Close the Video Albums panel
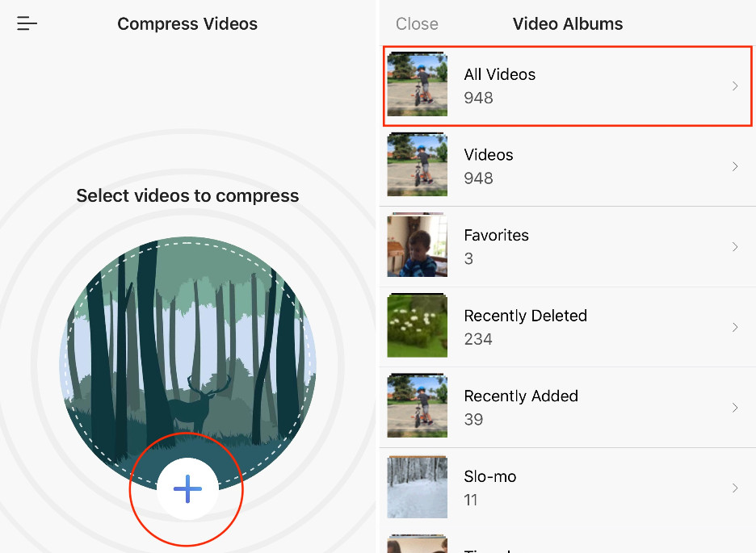 [x=417, y=23]
